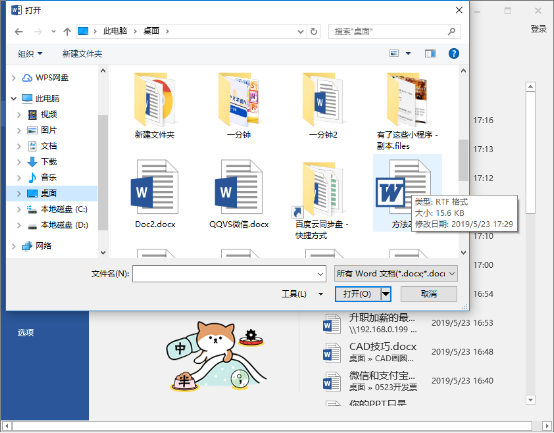Click the 取消 button
554x433 pixels.
click(429, 294)
